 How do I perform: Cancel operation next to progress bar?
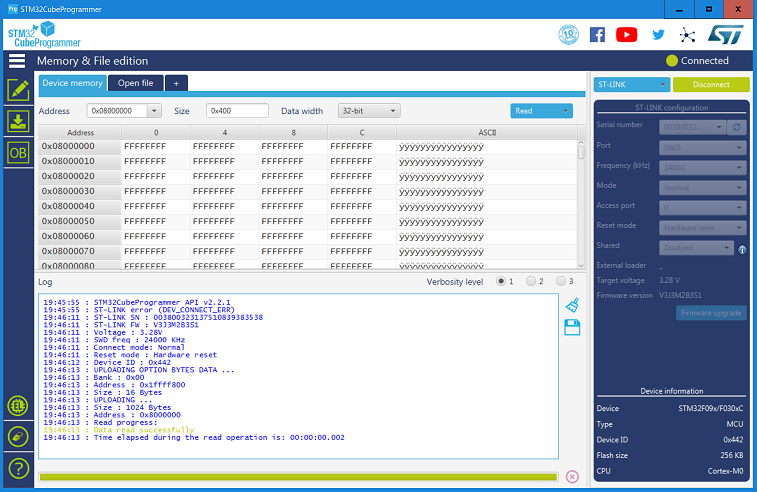point(572,477)
